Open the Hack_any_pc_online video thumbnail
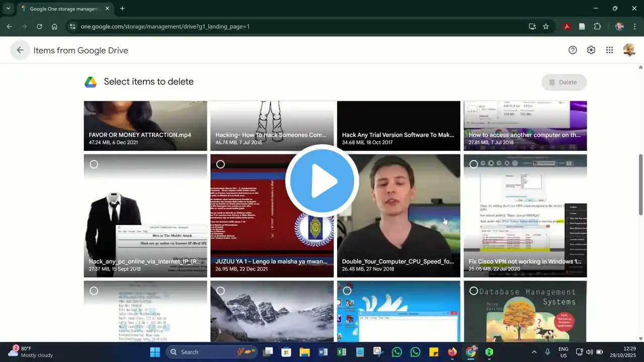 (x=145, y=216)
